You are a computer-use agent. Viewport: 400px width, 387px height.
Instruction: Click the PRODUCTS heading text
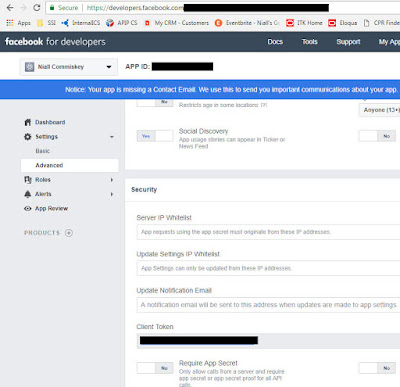tap(42, 233)
